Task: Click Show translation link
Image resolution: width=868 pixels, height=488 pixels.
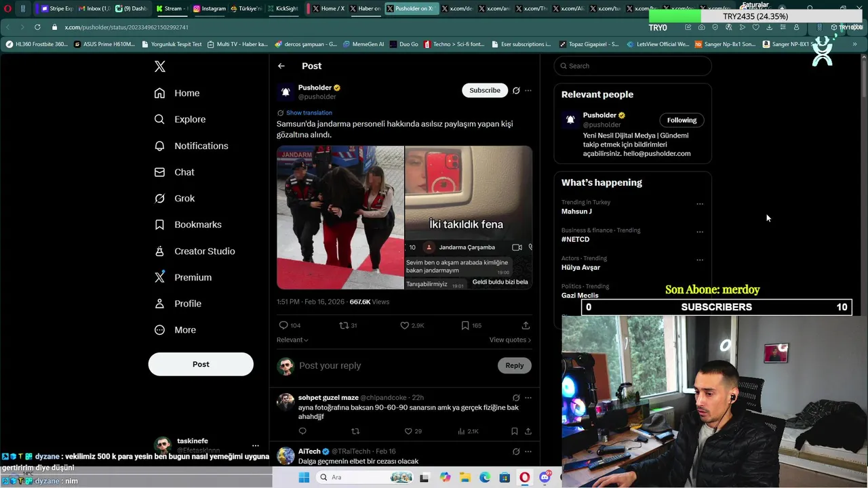Action: click(x=309, y=113)
